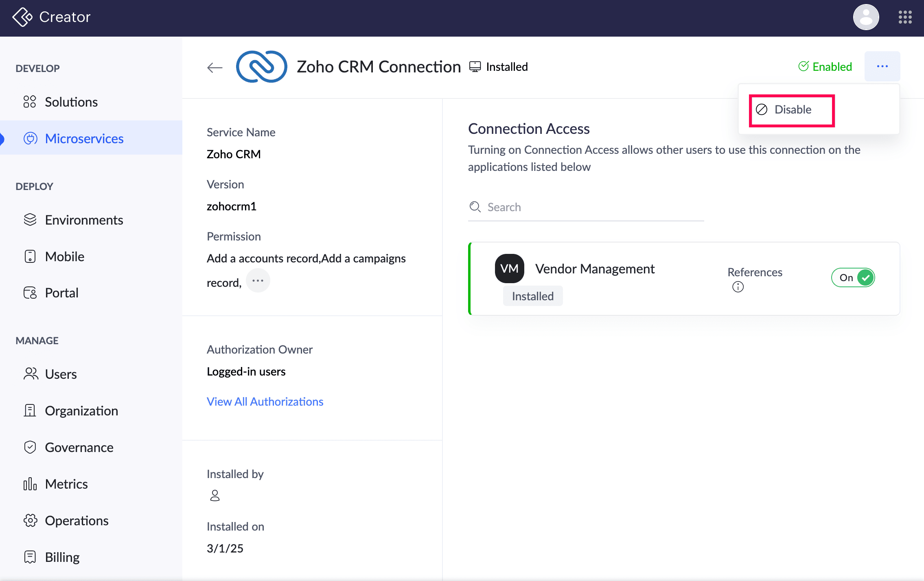Screen dimensions: 924x581
Task: Click the Zoho CRM connection logo
Action: [261, 67]
